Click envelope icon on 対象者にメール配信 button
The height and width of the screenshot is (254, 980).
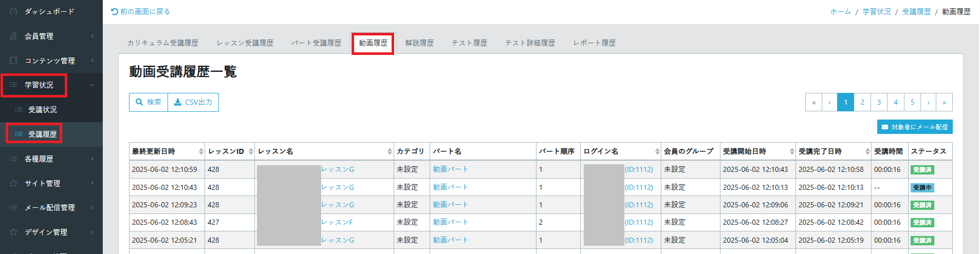click(885, 127)
